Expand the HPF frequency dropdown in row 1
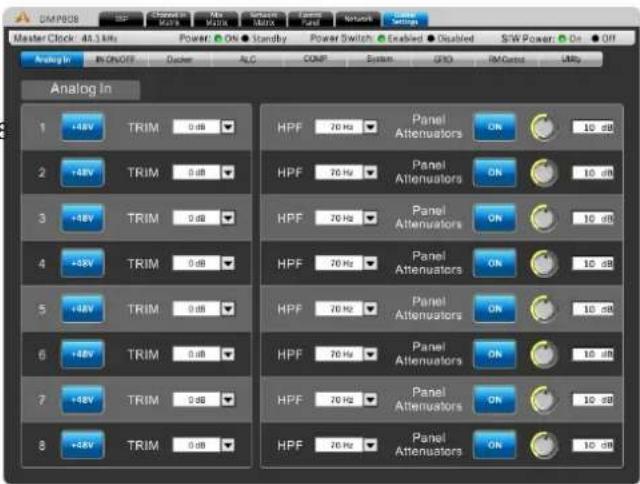 point(370,127)
